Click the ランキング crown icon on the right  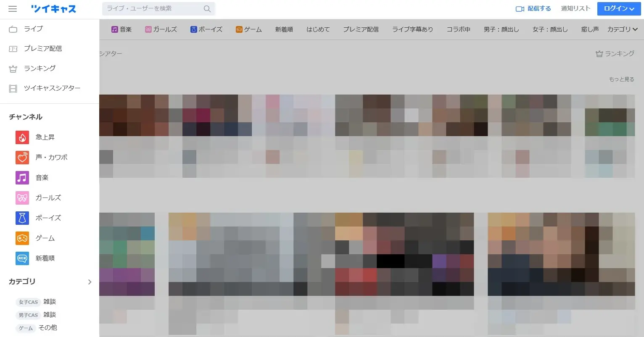(x=599, y=54)
